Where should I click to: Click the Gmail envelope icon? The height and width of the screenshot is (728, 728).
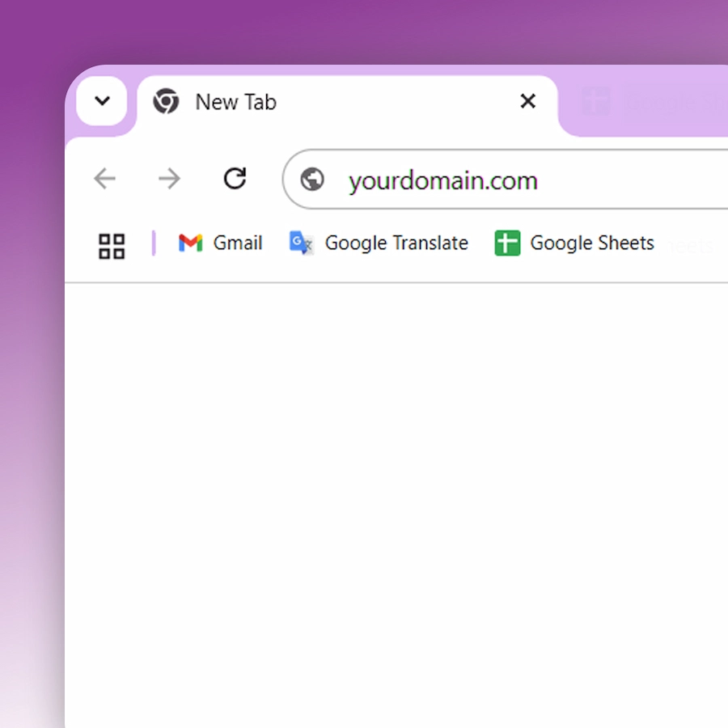coord(190,243)
